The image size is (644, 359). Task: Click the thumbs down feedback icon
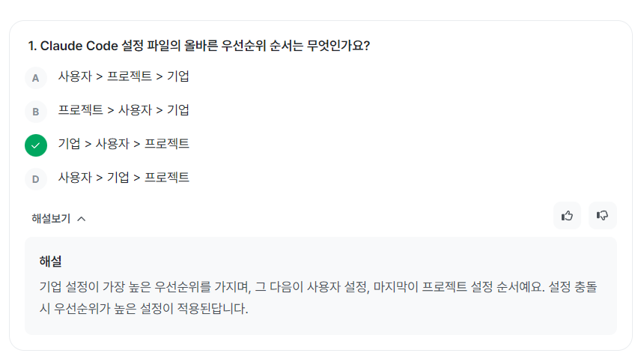[602, 216]
